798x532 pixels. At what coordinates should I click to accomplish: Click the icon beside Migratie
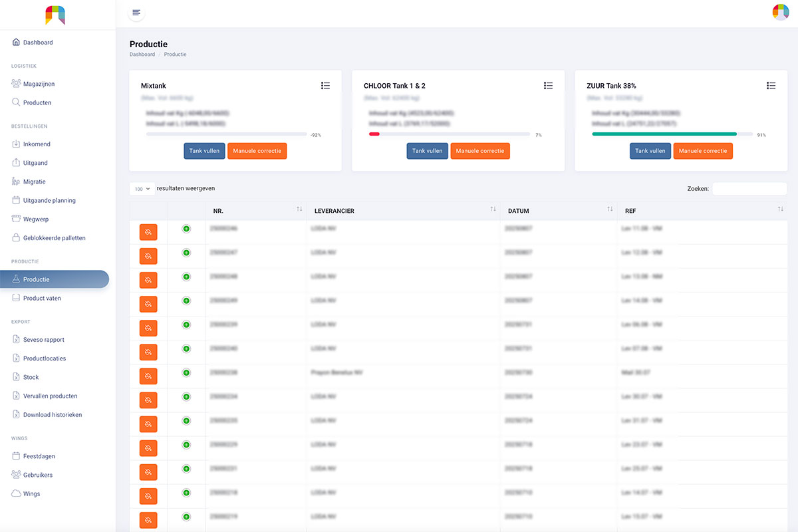[x=16, y=182]
